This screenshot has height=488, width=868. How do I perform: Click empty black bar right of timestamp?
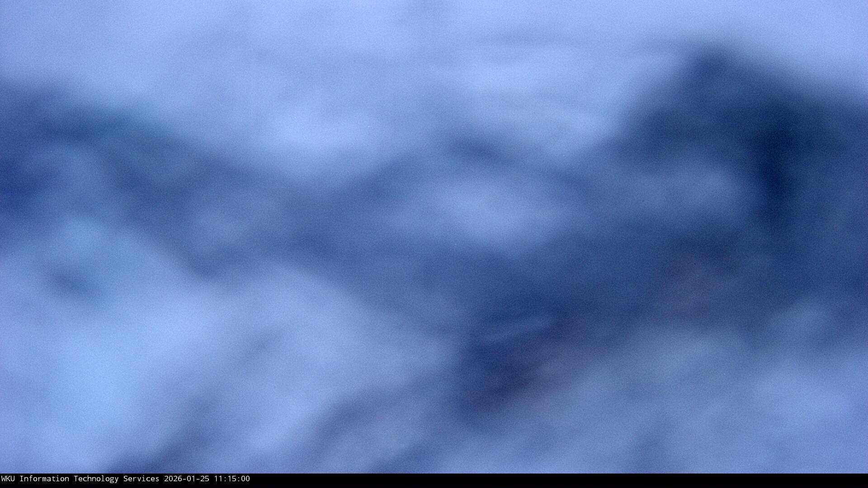click(x=542, y=481)
